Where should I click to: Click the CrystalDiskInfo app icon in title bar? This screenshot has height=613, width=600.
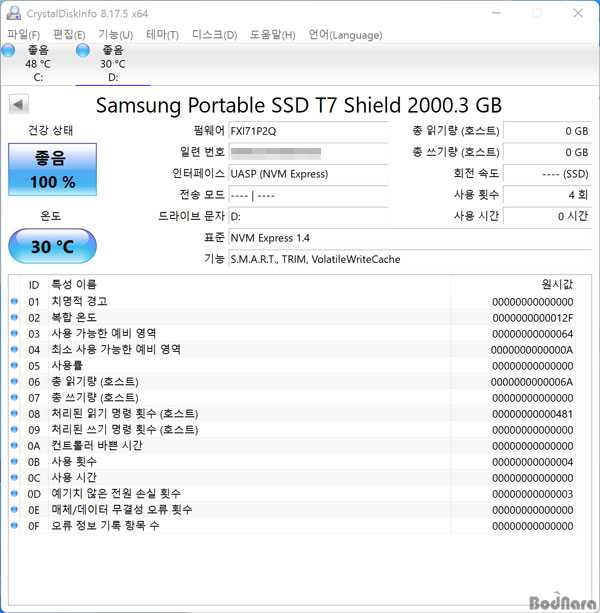[13, 13]
